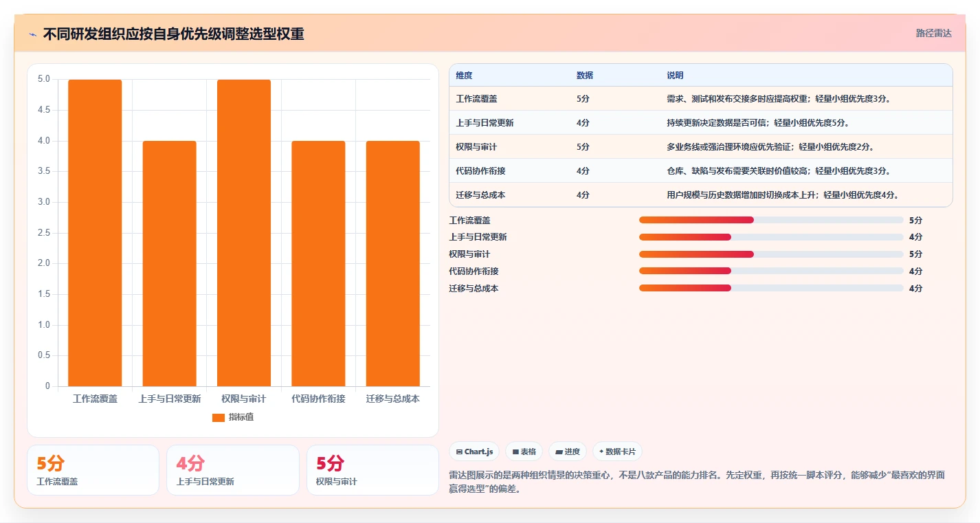Click the 说明 column header in the table

coord(675,76)
